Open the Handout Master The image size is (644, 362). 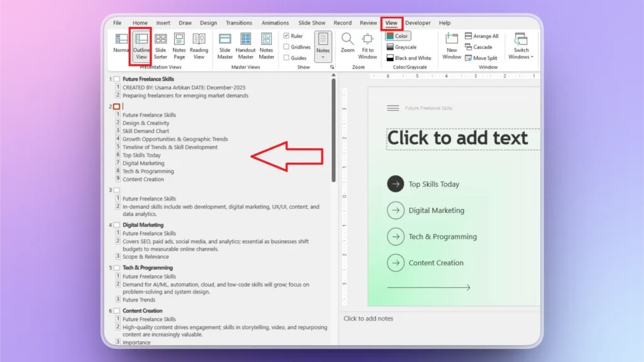[x=245, y=44]
